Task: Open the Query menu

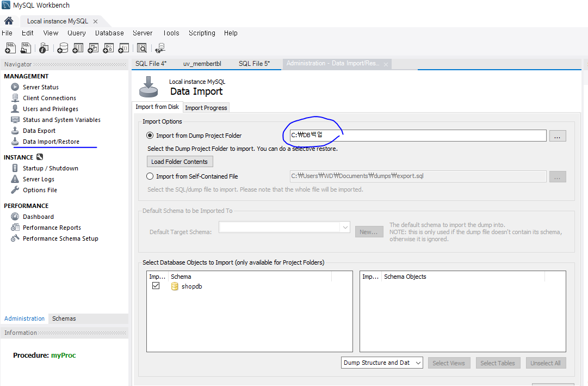Action: [x=77, y=33]
